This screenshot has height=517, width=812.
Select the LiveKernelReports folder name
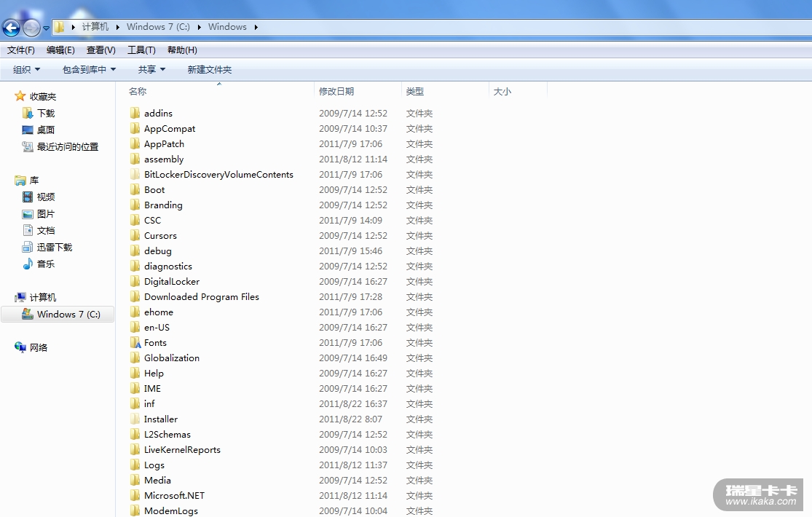tap(182, 449)
